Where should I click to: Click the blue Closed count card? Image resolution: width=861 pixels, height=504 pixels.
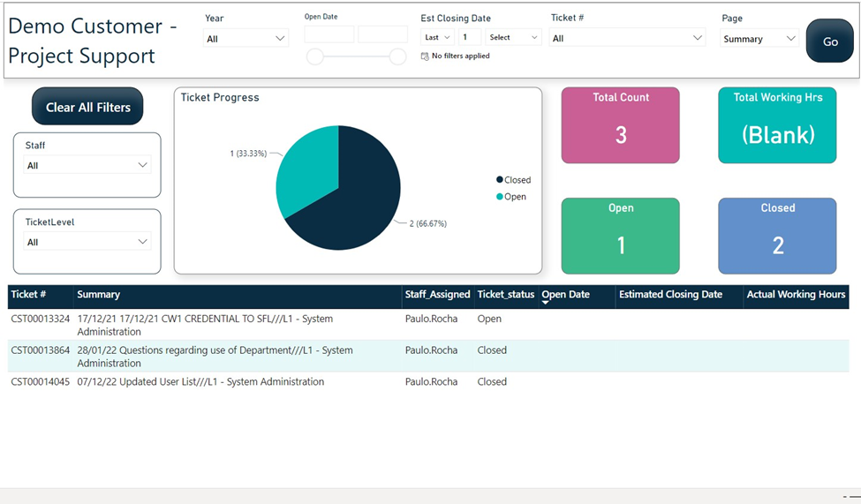pos(777,236)
